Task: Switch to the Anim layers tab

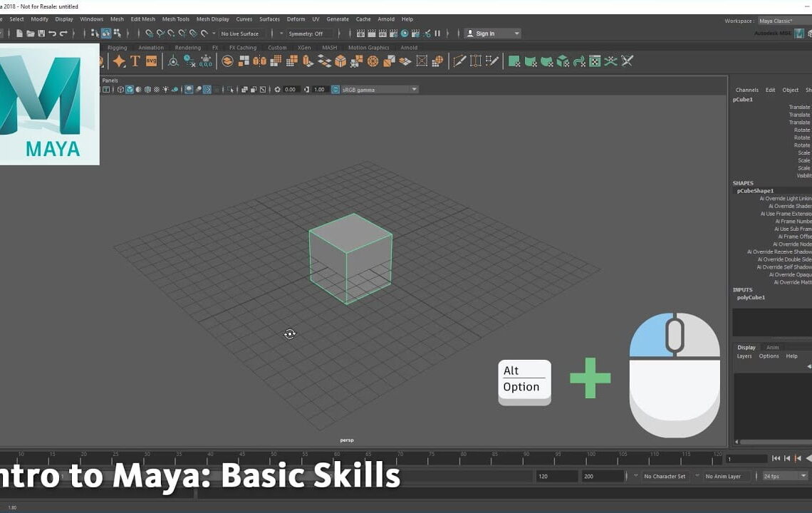Action: 774,347
